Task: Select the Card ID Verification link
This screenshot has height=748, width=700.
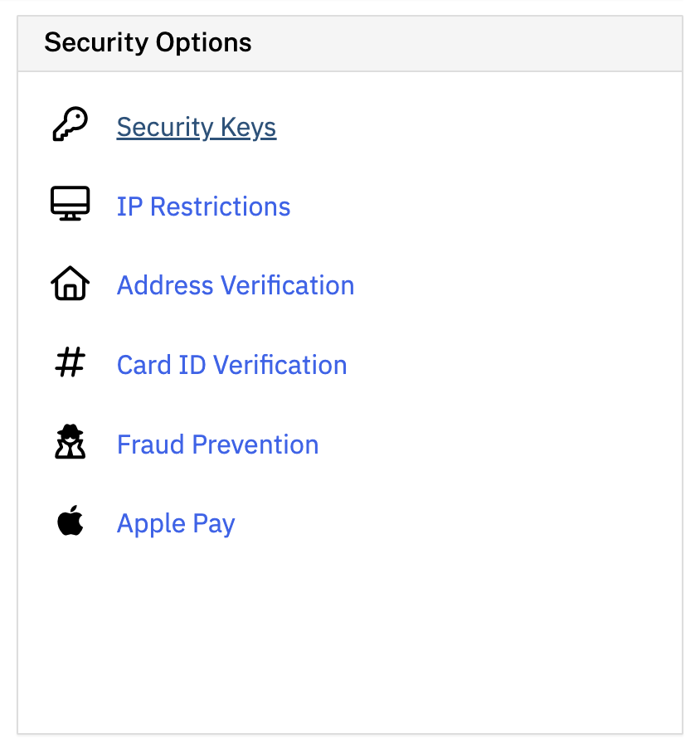Action: point(231,365)
